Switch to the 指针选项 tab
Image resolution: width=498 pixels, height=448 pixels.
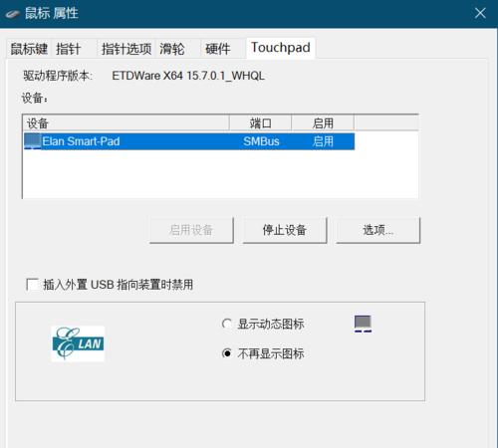(126, 49)
